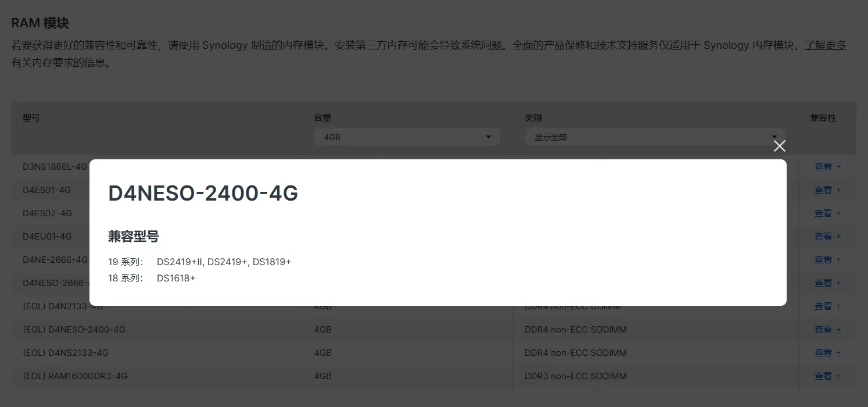
Task: Click DDR4 non-ECC SODIMM in the D4NS2133-4G row
Action: tap(576, 353)
